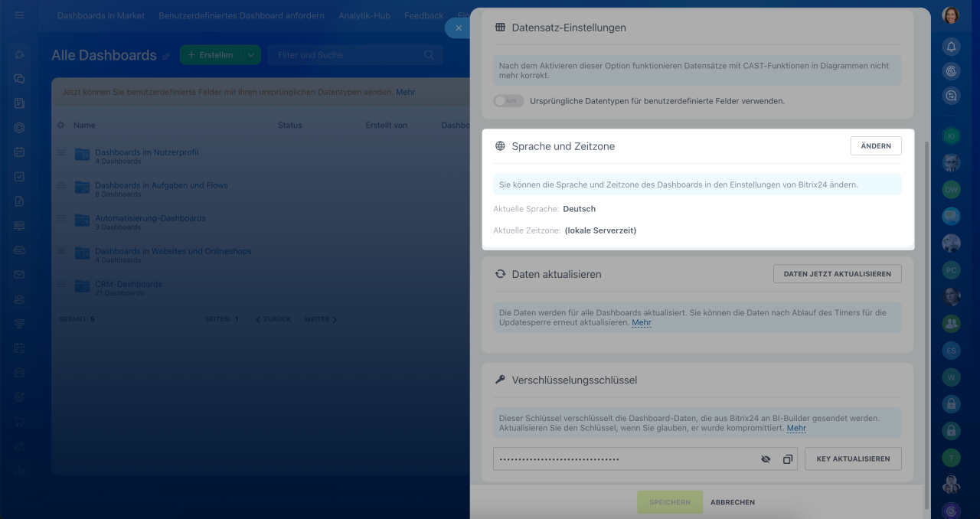The width and height of the screenshot is (980, 519).
Task: Toggle original data types for custom fields
Action: 508,101
